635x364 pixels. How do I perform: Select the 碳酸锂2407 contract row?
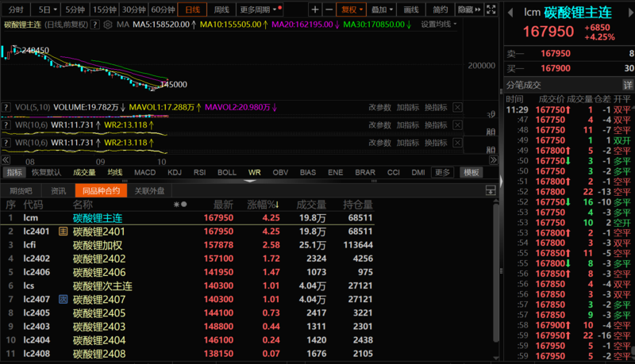(99, 299)
